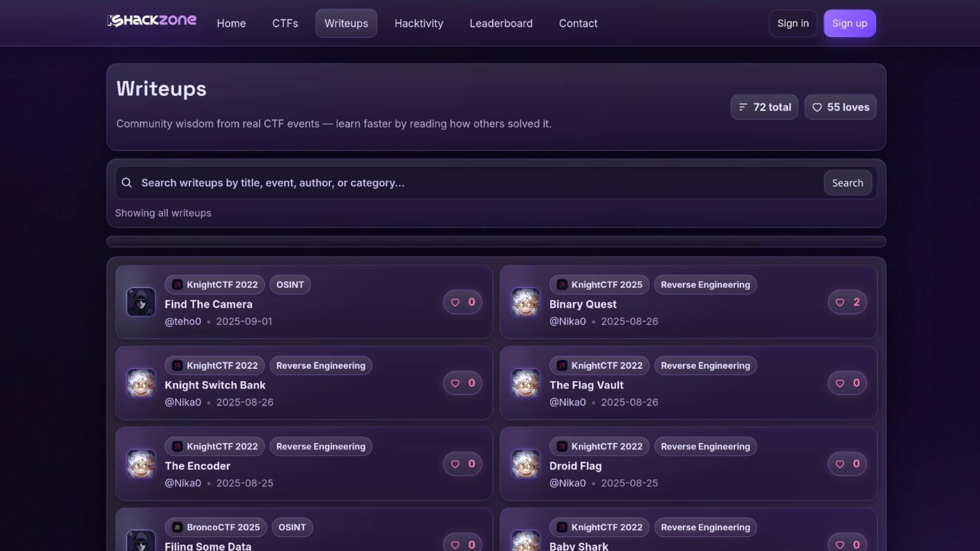
Task: Click the HackZone logo
Action: (152, 21)
